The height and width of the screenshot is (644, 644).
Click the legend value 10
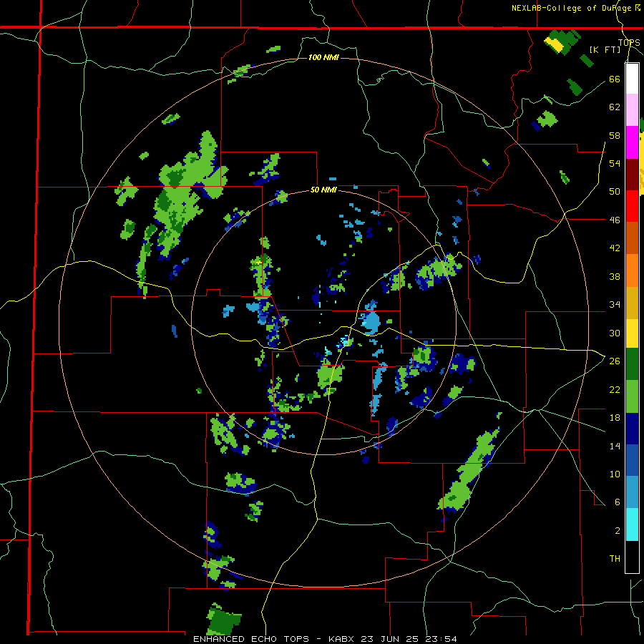tap(615, 474)
